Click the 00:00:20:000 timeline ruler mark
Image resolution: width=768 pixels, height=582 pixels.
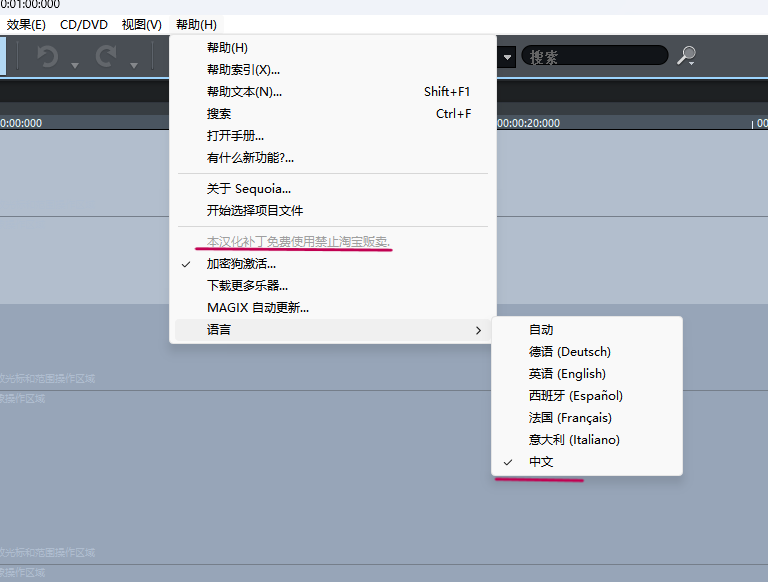point(528,123)
